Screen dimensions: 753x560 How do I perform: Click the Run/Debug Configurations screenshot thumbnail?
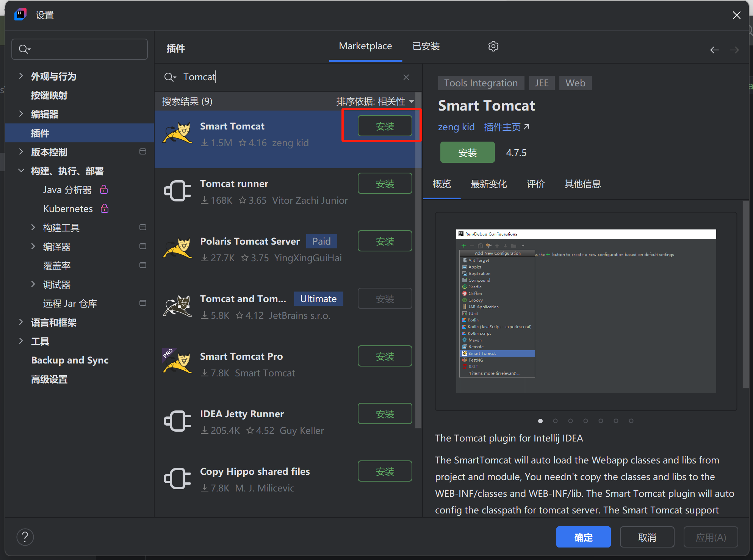click(586, 311)
